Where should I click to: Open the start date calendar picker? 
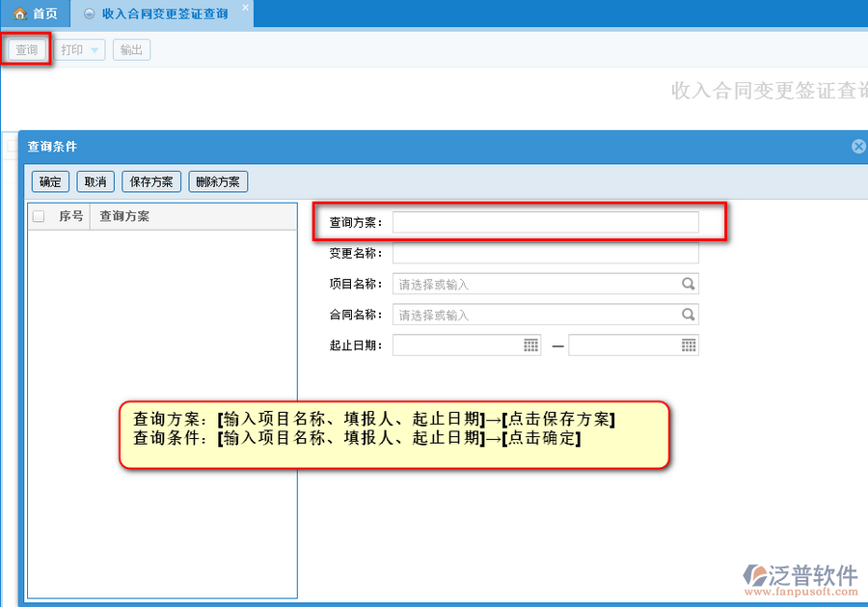click(x=531, y=345)
